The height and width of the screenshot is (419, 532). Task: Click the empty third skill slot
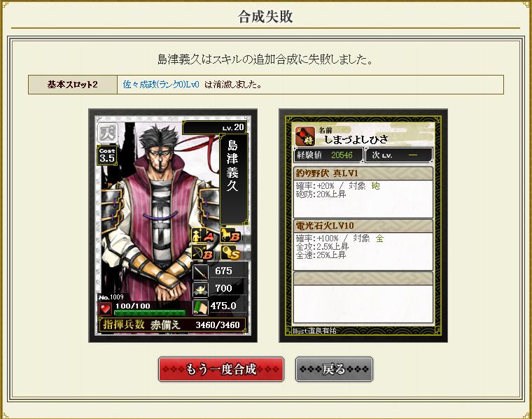coord(363,297)
